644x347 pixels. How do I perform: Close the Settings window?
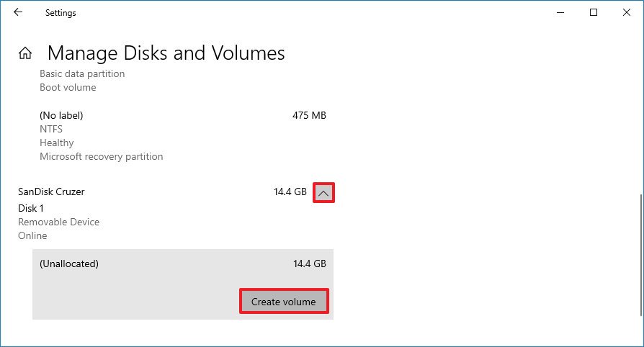627,12
